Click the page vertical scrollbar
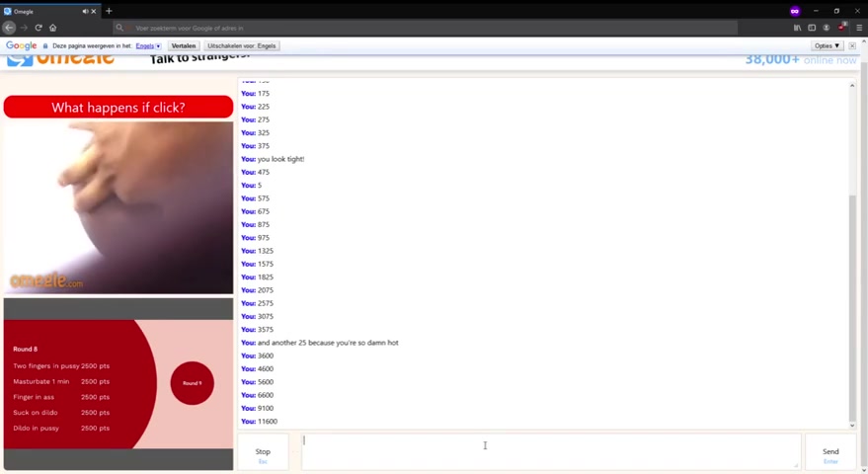This screenshot has height=474, width=868. point(864,255)
